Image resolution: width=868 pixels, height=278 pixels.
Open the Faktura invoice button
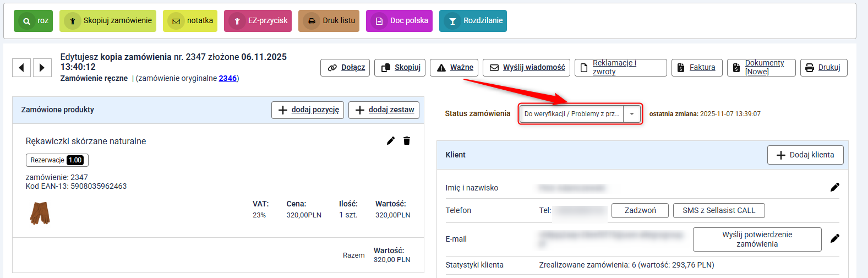pos(696,68)
